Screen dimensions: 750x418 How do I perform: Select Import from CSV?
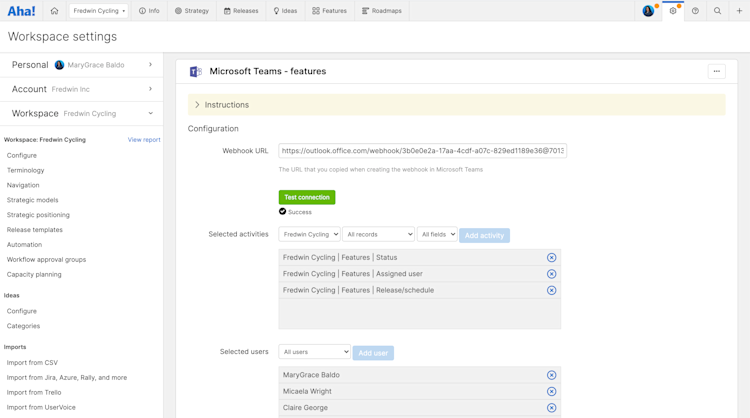click(32, 363)
